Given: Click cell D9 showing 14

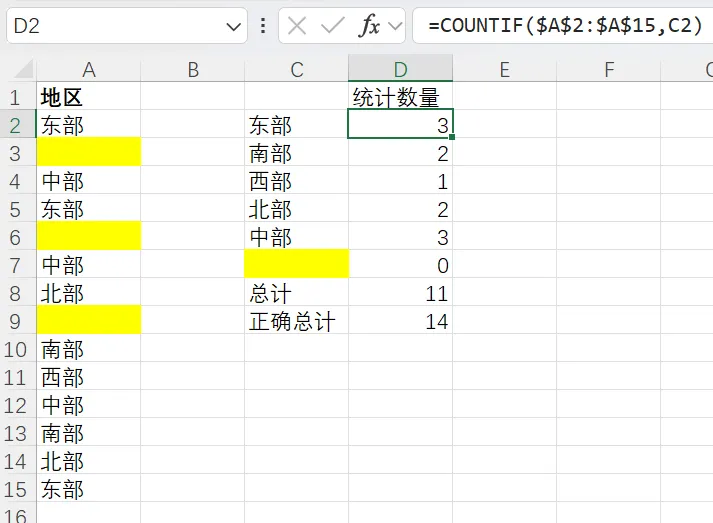Looking at the screenshot, I should coord(401,322).
